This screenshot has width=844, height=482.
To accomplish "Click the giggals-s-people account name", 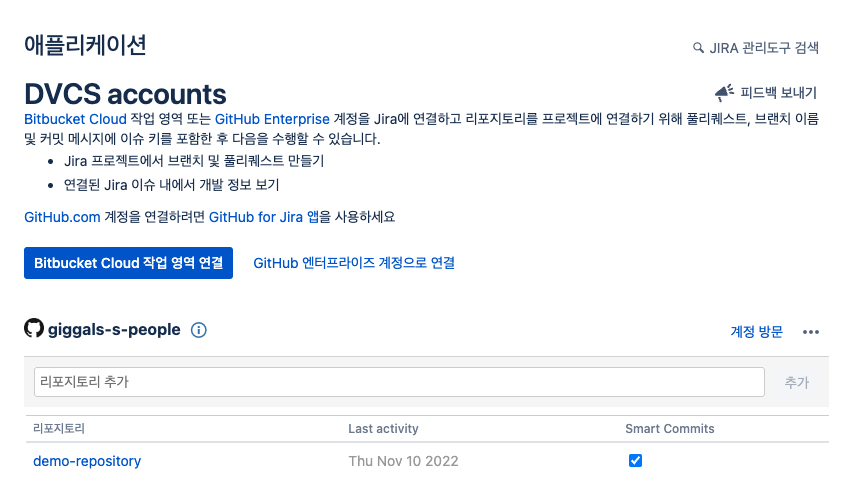I will [x=114, y=330].
